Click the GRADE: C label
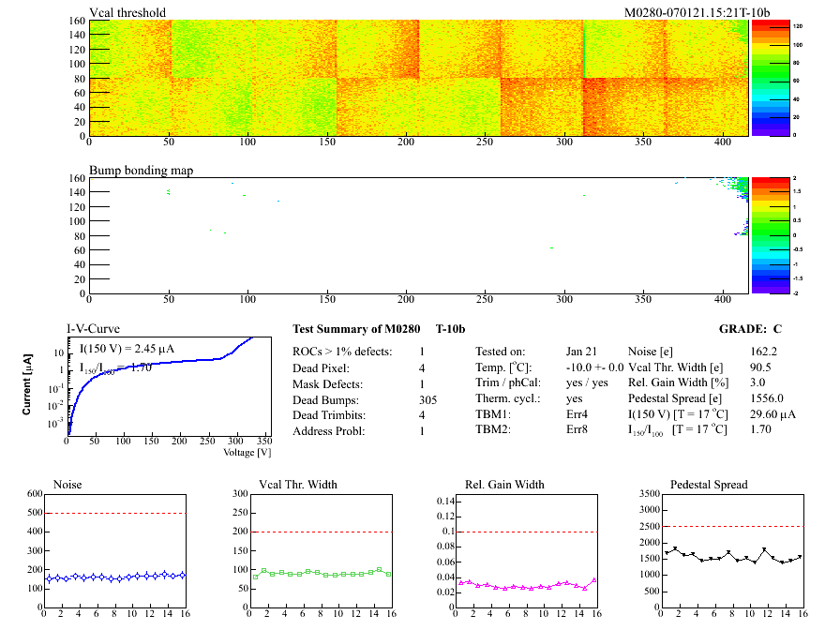Screen dimensions: 840x630 [x=750, y=329]
